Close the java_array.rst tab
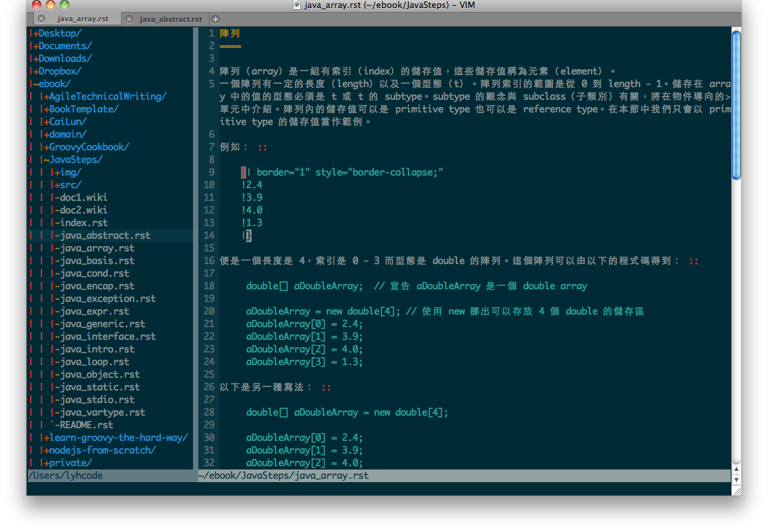 pos(42,19)
